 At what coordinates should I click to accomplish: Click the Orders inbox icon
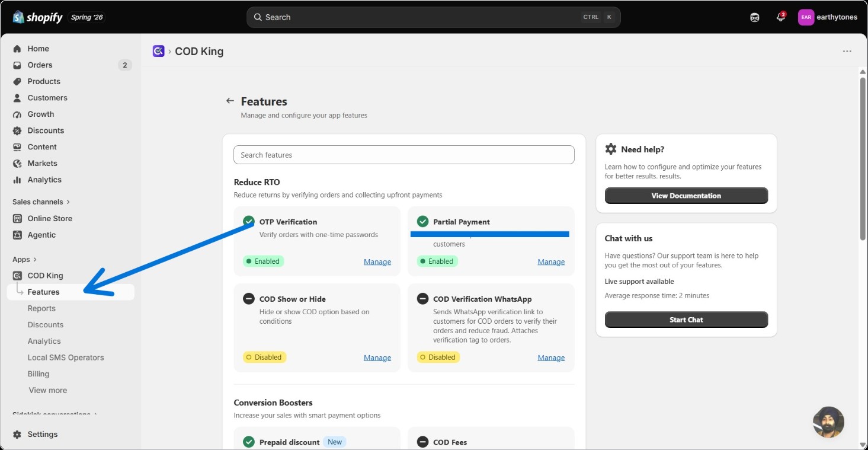[x=17, y=65]
